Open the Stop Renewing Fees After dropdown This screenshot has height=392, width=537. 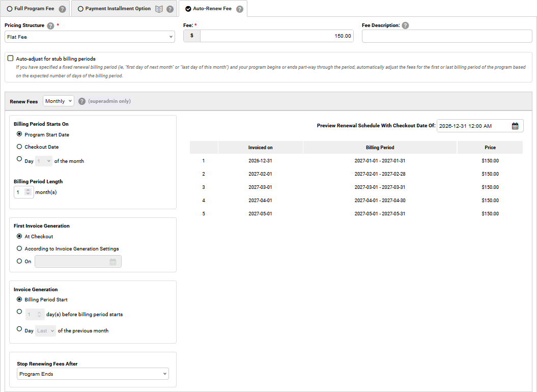(x=93, y=373)
